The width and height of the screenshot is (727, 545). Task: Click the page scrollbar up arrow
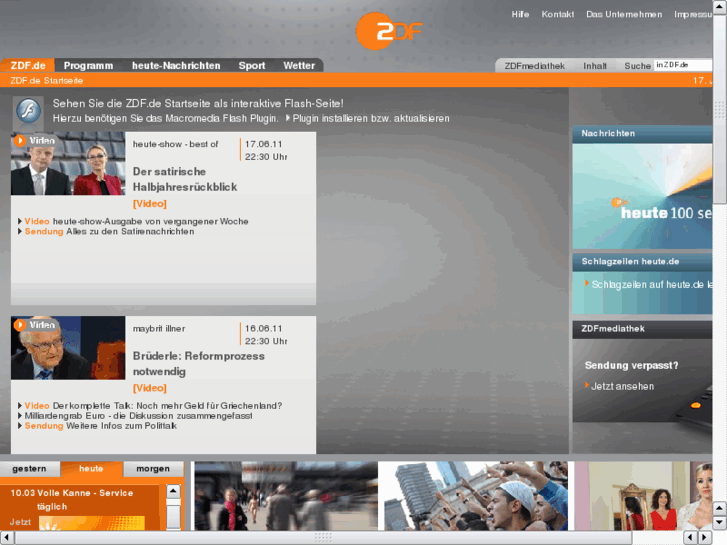point(720,7)
